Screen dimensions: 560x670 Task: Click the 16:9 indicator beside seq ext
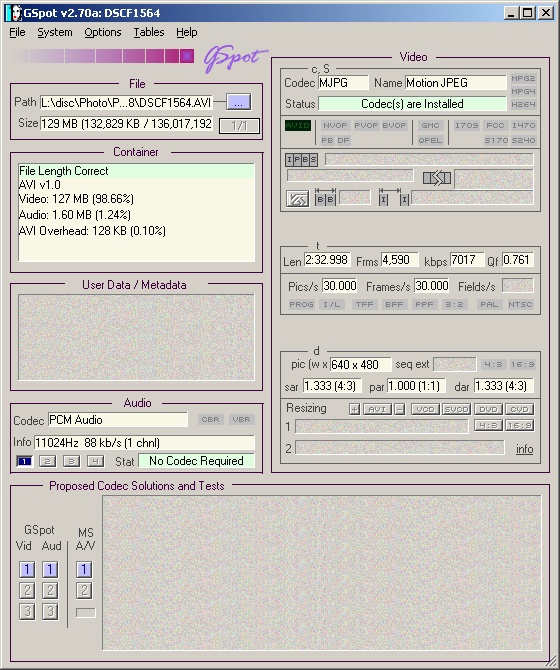coord(522,365)
